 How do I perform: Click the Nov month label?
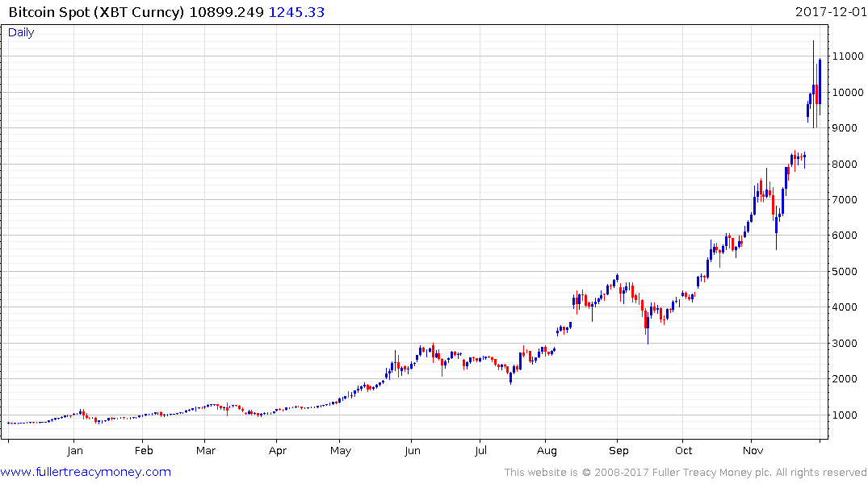[753, 451]
